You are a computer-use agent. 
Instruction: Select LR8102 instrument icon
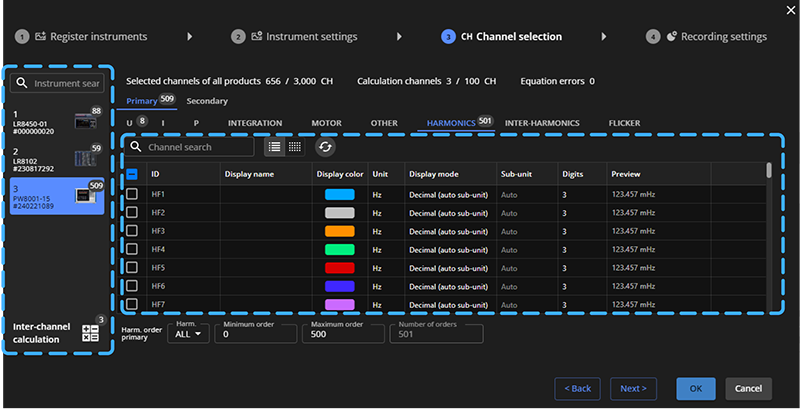click(85, 159)
